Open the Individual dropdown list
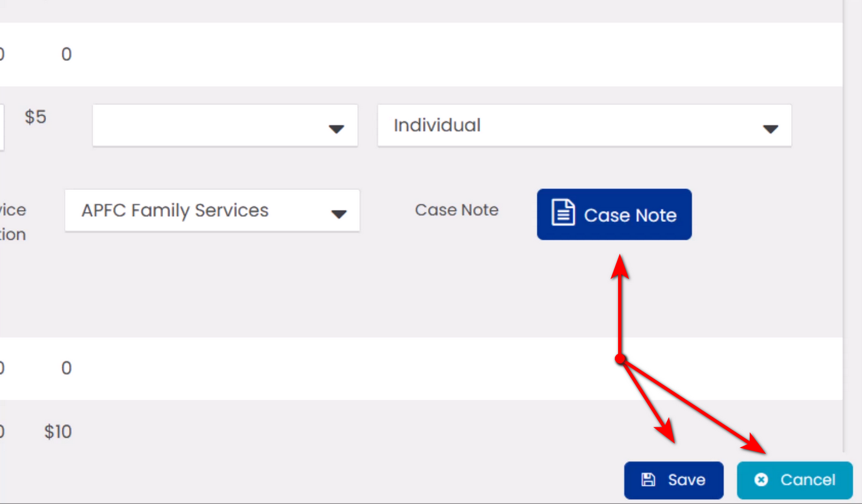This screenshot has width=862, height=504. (x=583, y=126)
